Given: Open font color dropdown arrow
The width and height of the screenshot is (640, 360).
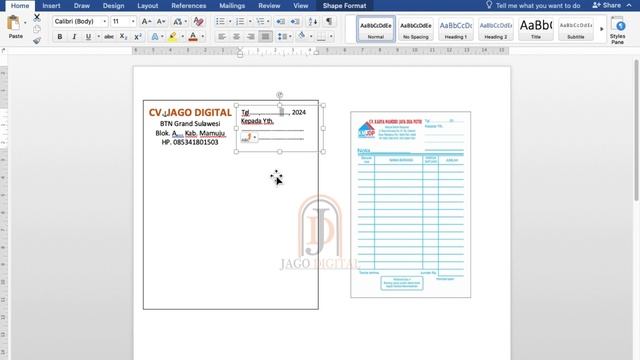Looking at the screenshot, I should (x=202, y=37).
